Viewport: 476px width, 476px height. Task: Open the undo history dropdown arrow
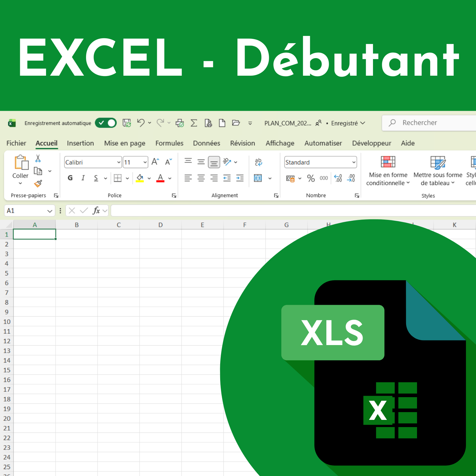(x=150, y=123)
